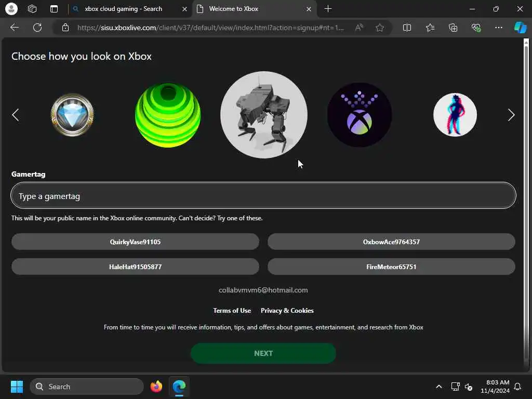Open the Favorites list
The height and width of the screenshot is (399, 532).
[x=430, y=28]
